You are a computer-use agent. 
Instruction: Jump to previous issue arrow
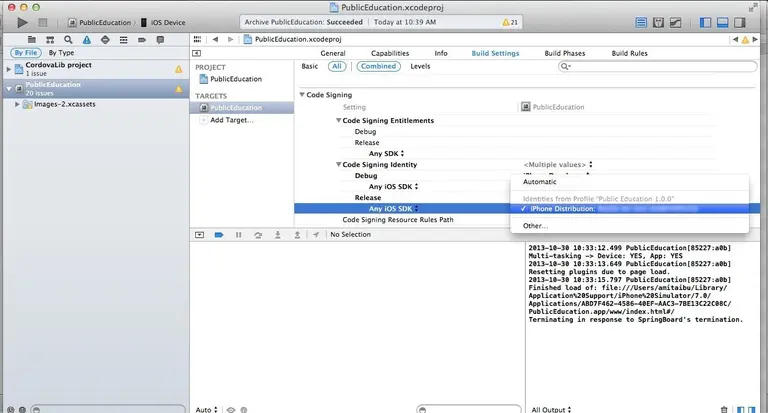click(735, 40)
